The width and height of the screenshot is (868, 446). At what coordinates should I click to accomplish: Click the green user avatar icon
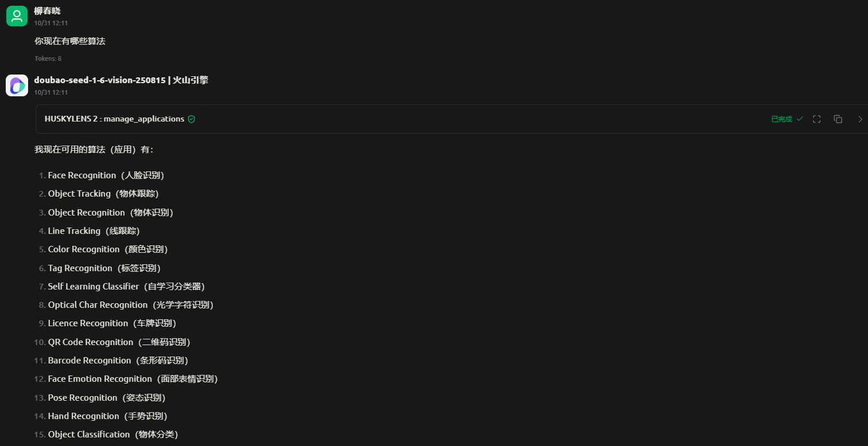[17, 16]
